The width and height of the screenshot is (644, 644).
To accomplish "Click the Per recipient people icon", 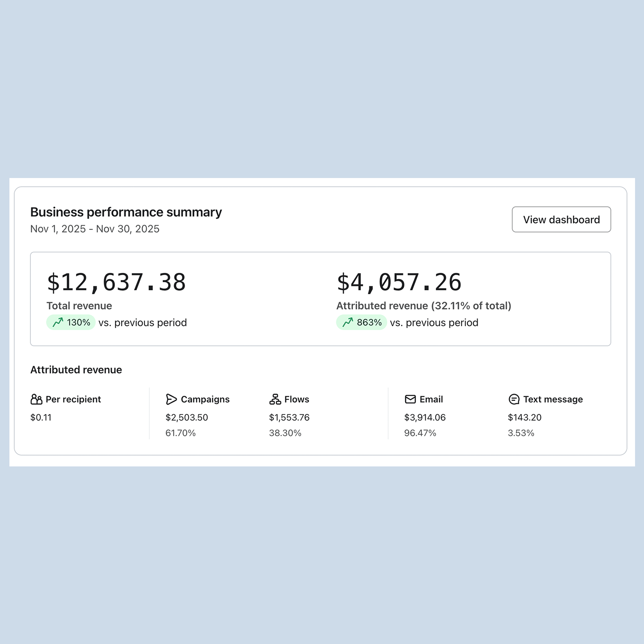I will [x=36, y=399].
